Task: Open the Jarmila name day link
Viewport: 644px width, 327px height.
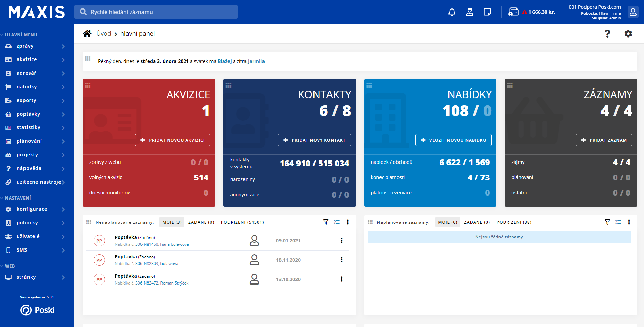Action: (256, 61)
